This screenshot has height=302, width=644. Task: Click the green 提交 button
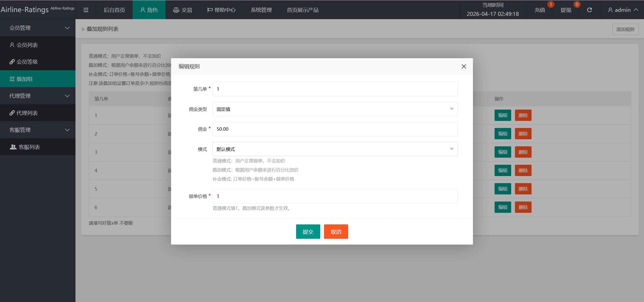tap(308, 231)
